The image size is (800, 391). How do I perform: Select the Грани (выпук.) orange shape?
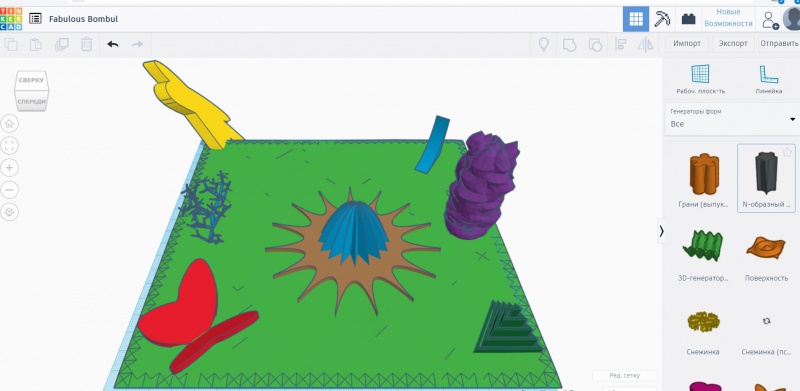click(x=704, y=178)
